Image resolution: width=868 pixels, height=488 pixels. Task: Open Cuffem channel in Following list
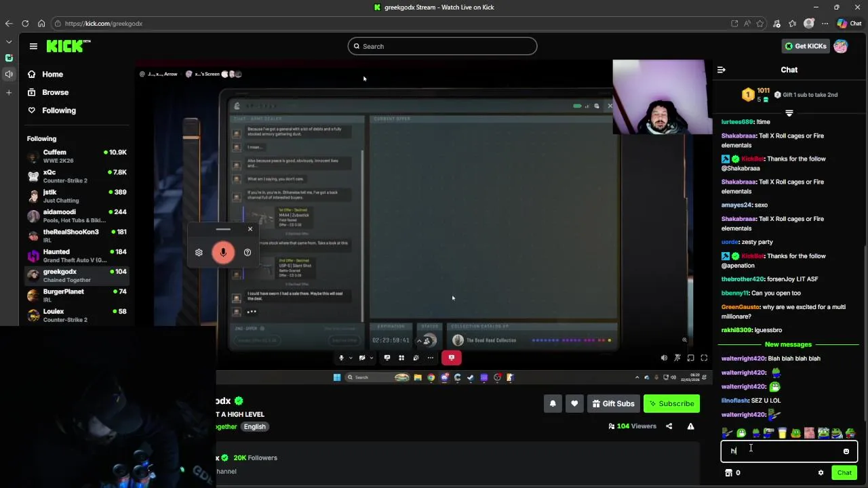click(77, 156)
